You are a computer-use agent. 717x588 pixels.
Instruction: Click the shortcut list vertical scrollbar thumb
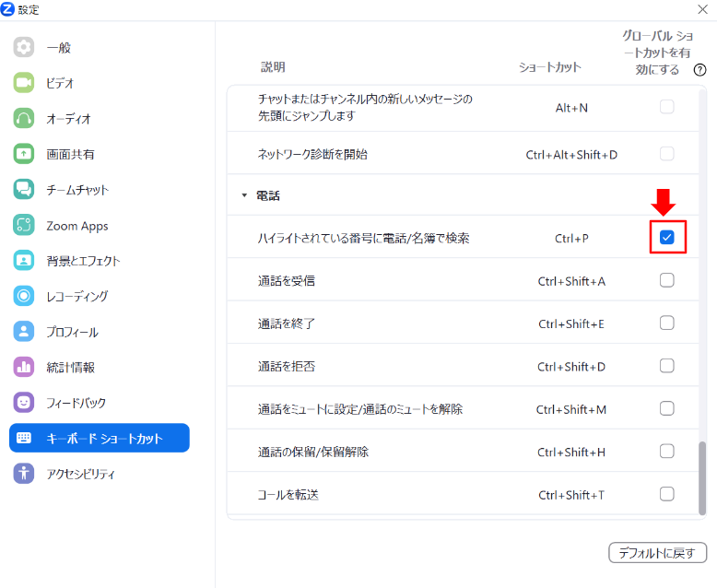702,477
